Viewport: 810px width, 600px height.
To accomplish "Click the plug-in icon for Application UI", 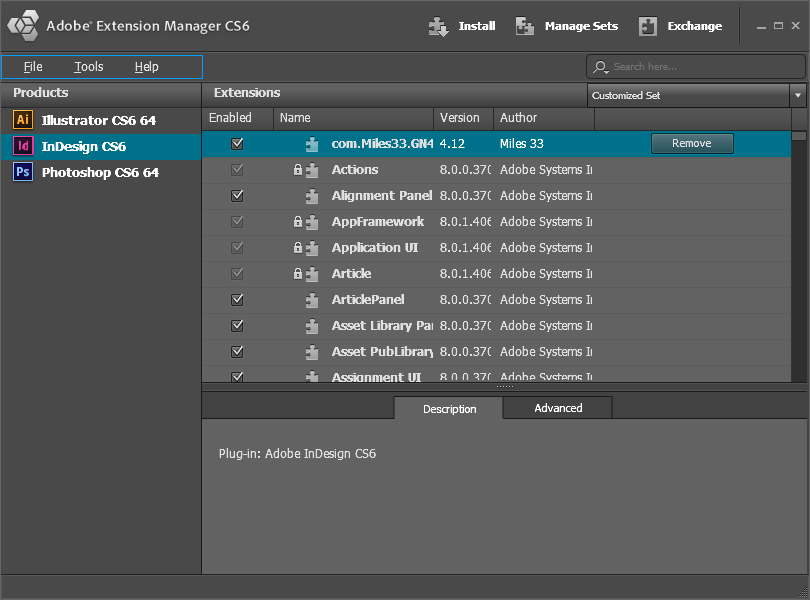I will click(311, 248).
